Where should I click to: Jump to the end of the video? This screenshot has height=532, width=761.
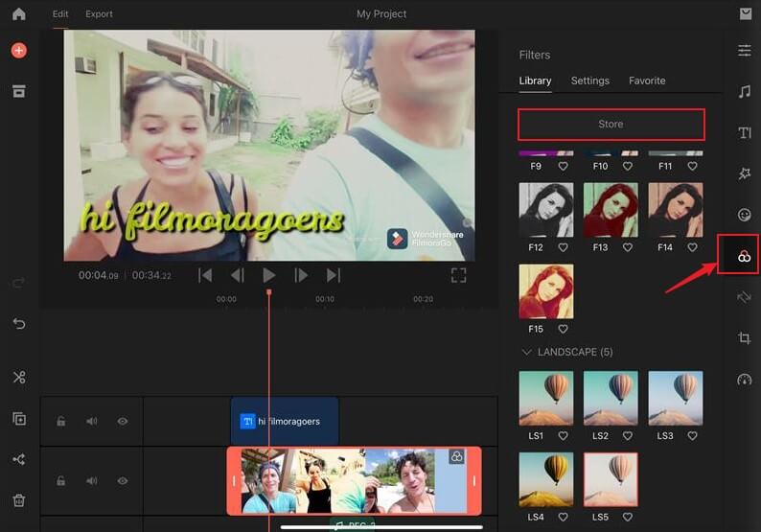tap(334, 275)
